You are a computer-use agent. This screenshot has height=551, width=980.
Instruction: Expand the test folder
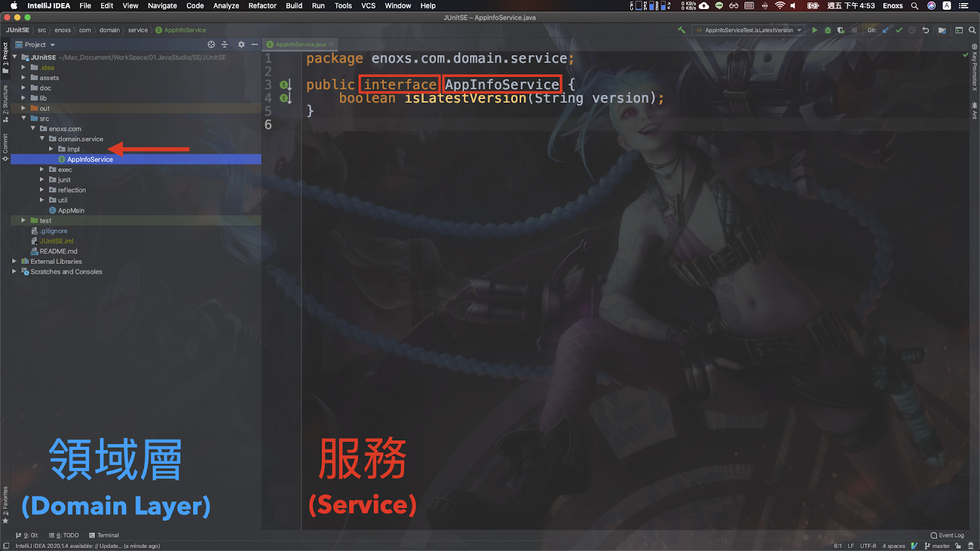pyautogui.click(x=24, y=220)
